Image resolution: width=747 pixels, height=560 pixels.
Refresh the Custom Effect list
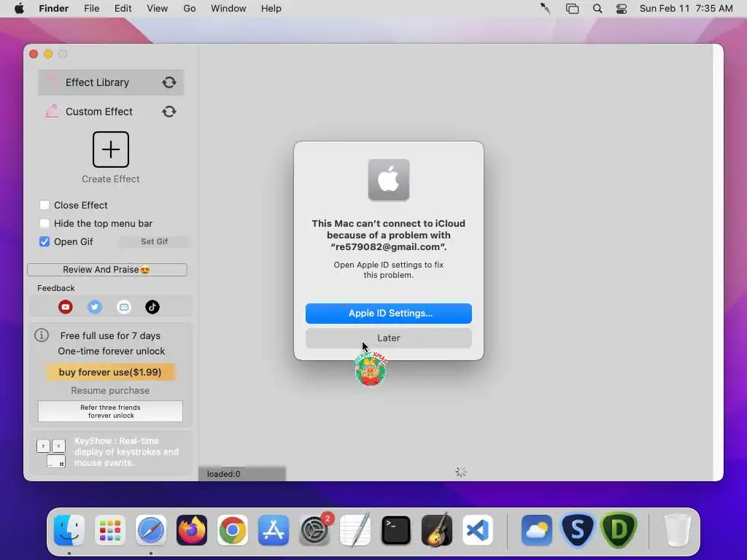click(x=169, y=112)
